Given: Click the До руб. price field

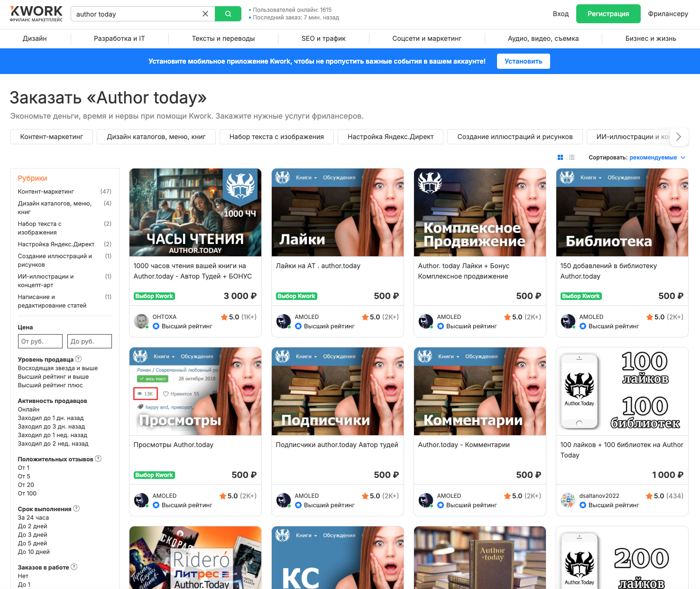Looking at the screenshot, I should coord(90,341).
